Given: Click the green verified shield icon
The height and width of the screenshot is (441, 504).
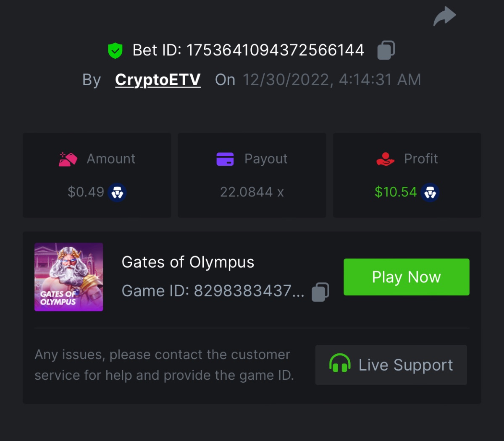Looking at the screenshot, I should click(x=115, y=51).
